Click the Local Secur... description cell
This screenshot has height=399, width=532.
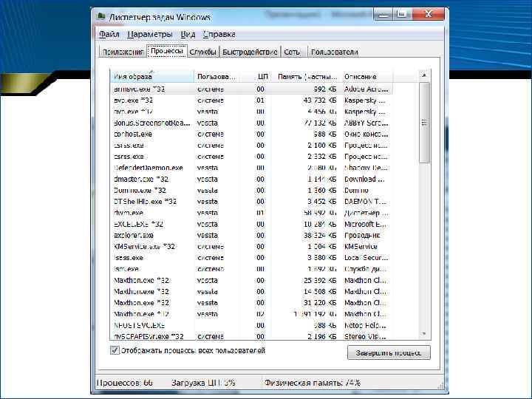click(x=366, y=258)
